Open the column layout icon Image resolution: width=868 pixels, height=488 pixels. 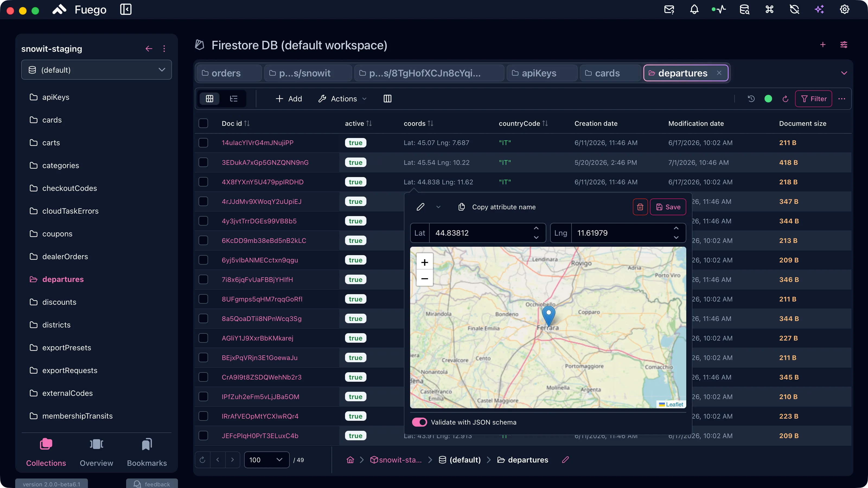pyautogui.click(x=388, y=99)
